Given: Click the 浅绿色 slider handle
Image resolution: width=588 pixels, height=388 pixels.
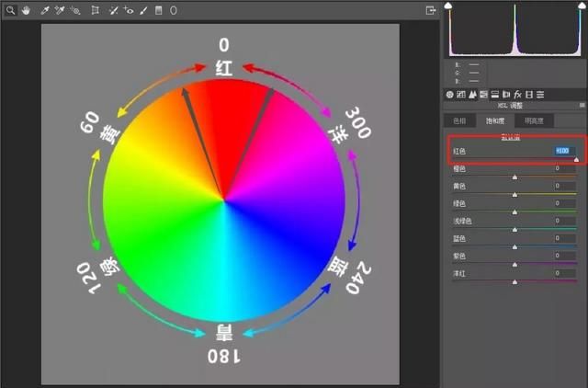Looking at the screenshot, I should tap(514, 230).
